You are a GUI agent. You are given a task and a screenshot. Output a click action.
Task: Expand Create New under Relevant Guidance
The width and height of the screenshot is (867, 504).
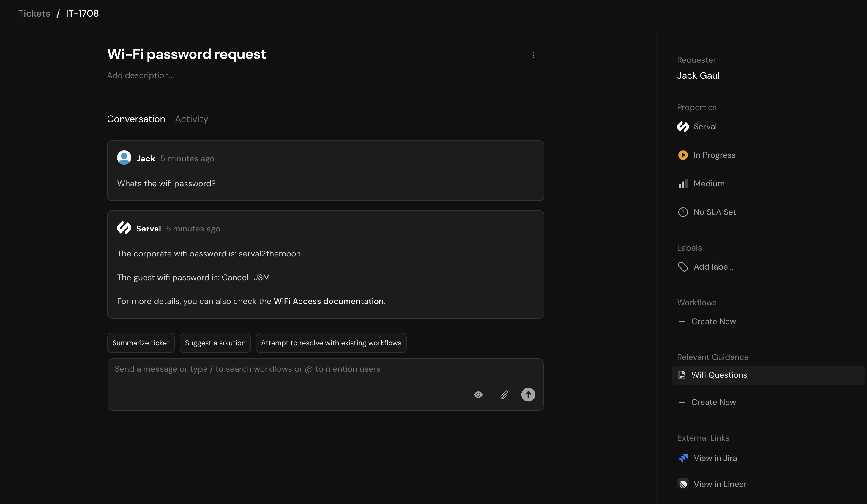pyautogui.click(x=707, y=402)
